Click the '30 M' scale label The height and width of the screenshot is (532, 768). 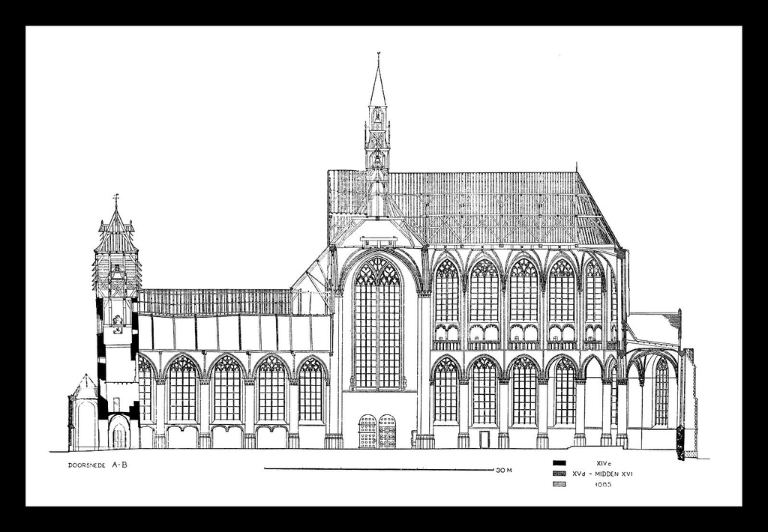[x=503, y=471]
